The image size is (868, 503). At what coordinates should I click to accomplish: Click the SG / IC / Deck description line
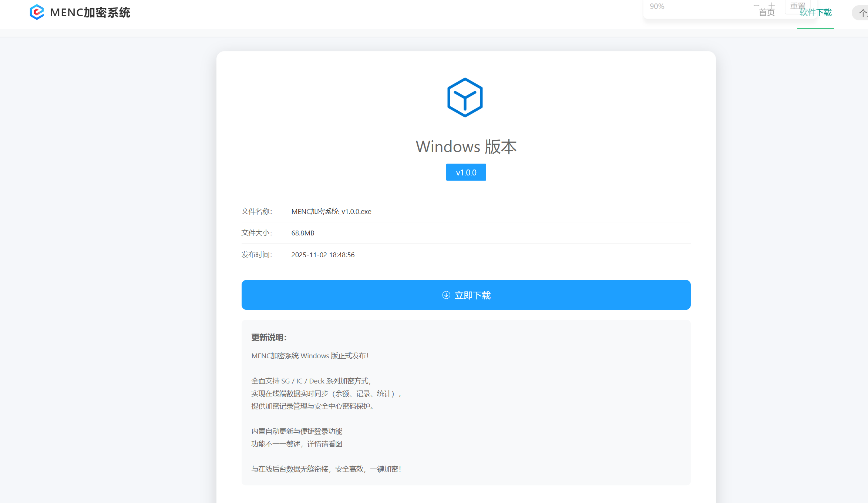(311, 381)
